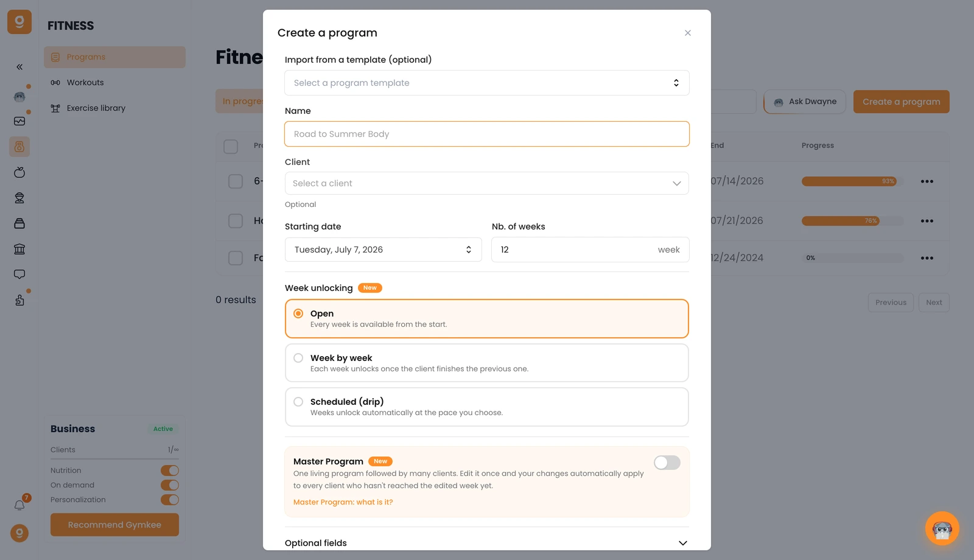Screen dimensions: 974x560
Task: Open notifications bell with badge 7
Action: click(x=19, y=505)
